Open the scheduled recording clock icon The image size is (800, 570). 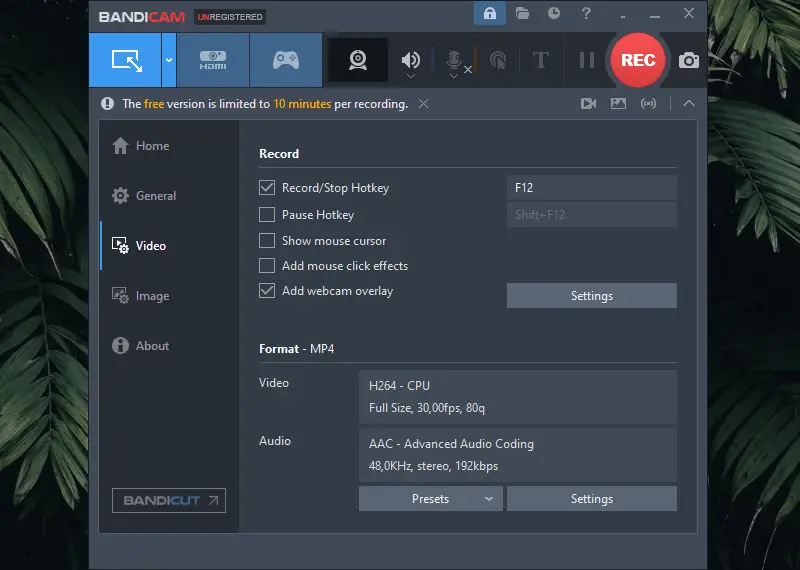click(x=554, y=13)
